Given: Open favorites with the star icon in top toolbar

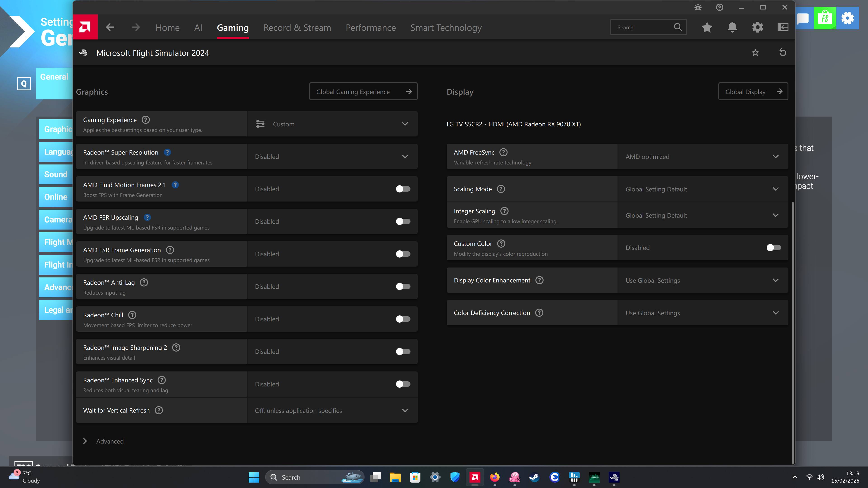Looking at the screenshot, I should click(x=707, y=27).
